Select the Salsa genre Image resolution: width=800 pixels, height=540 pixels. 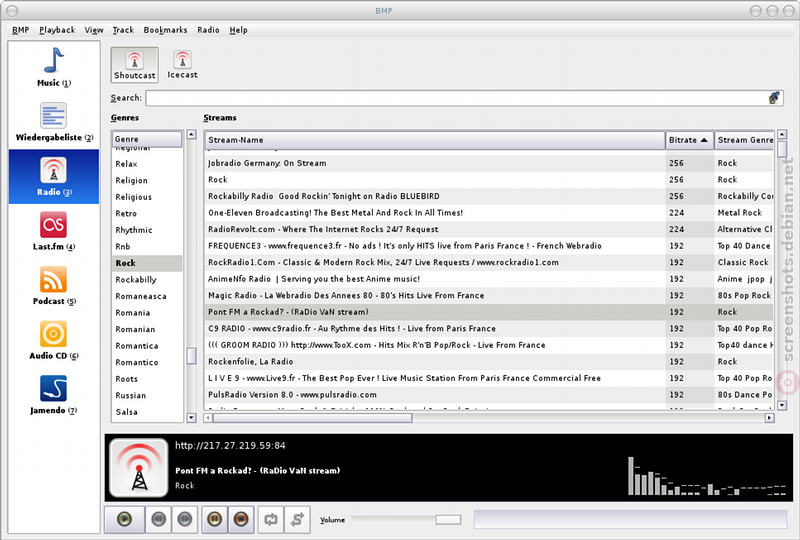click(x=147, y=412)
